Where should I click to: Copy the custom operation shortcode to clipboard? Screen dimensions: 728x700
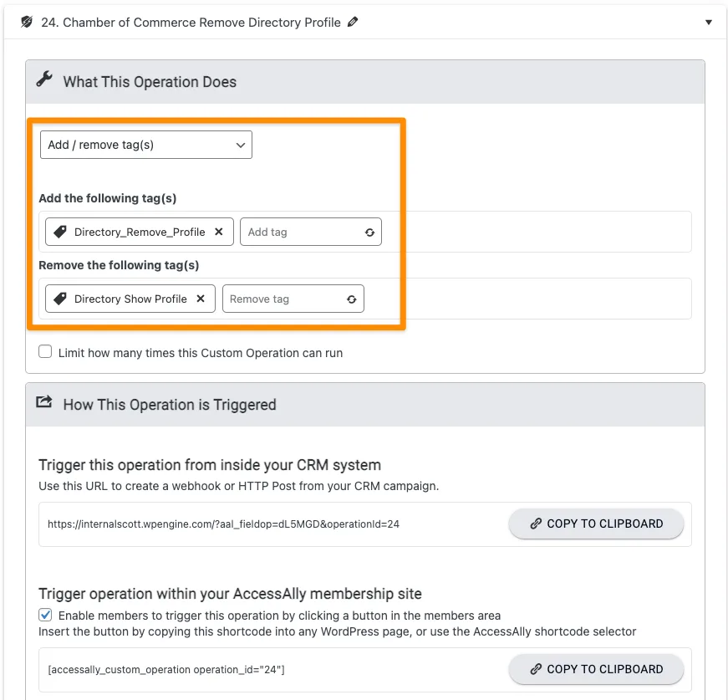(x=596, y=669)
